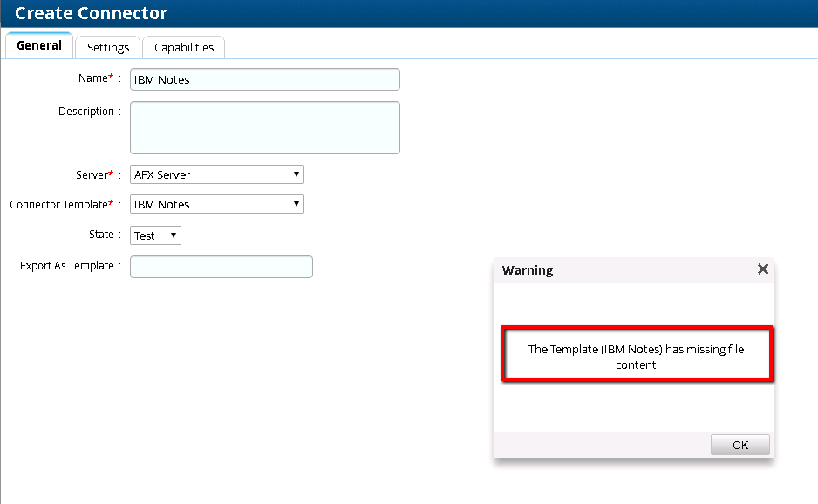Click the missing file content warning message
The width and height of the screenshot is (818, 504).
tap(636, 357)
